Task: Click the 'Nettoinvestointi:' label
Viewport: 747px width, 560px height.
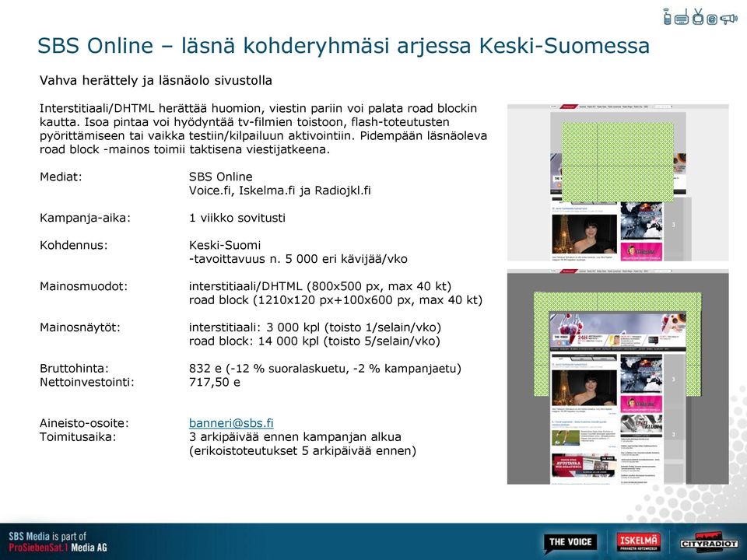Action: coord(87,382)
